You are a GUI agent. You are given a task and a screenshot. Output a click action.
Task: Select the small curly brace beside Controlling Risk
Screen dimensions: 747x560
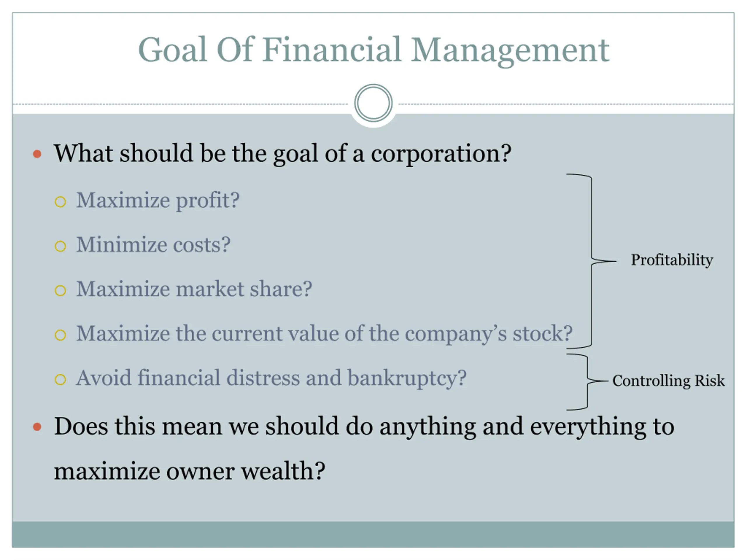pos(588,381)
